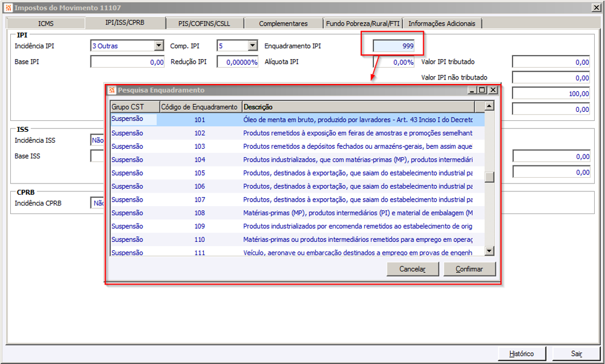
Task: Expand the Incidência IPI dropdown arrow
Action: (x=158, y=46)
